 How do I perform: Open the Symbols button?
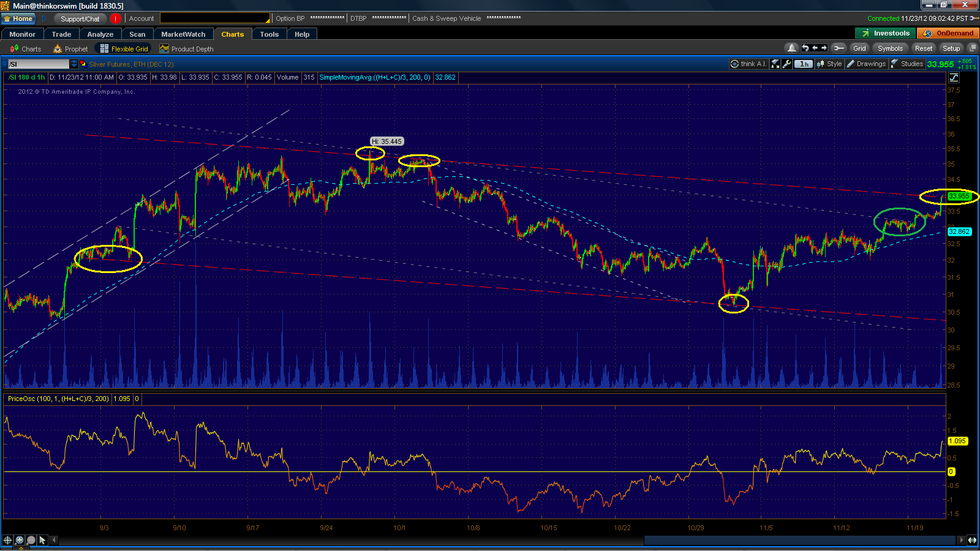pos(890,48)
